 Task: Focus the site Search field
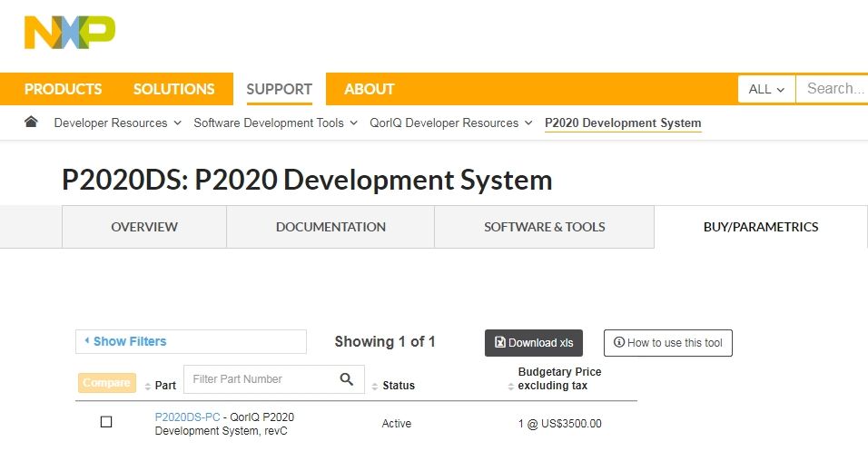tap(832, 89)
